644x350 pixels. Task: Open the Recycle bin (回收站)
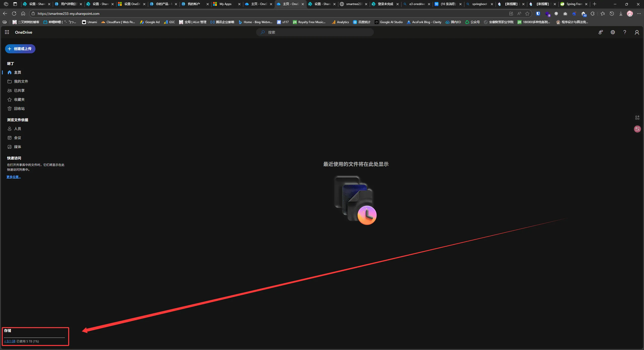19,109
